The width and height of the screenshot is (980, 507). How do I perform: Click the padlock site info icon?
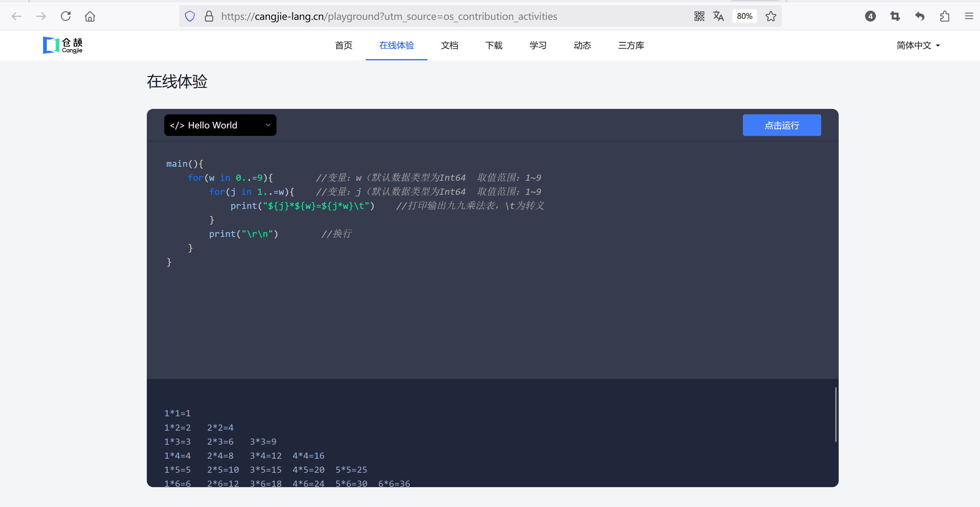click(x=209, y=16)
